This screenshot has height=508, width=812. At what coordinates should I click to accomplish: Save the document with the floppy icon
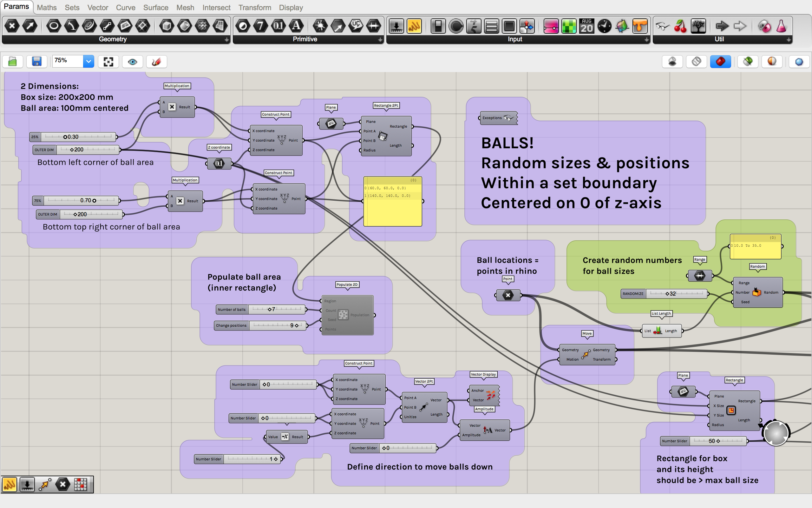36,62
